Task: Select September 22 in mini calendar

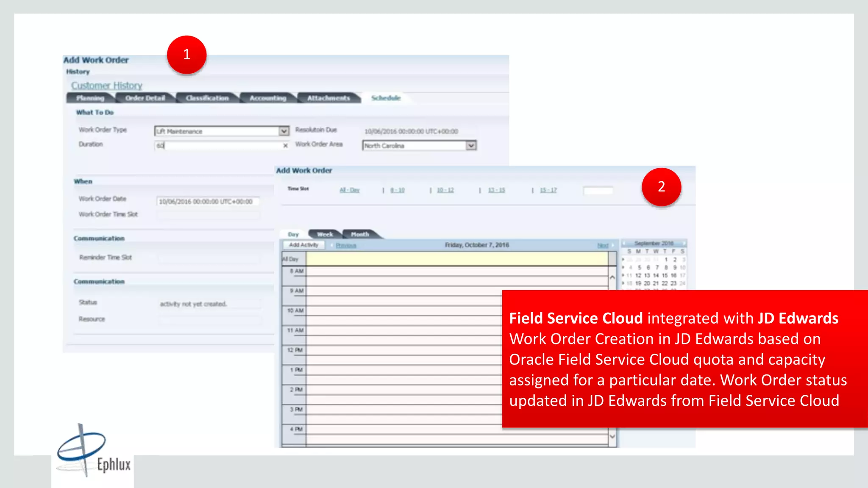Action: click(x=665, y=283)
